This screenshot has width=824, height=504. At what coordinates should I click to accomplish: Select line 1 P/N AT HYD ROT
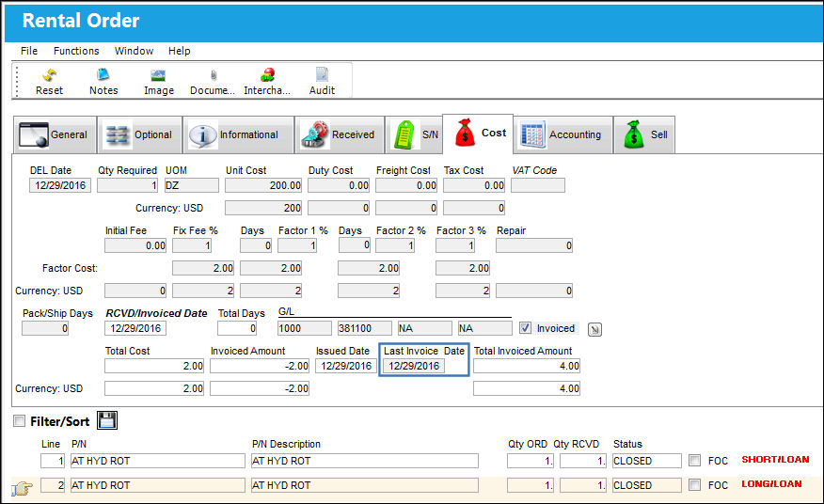click(x=158, y=461)
